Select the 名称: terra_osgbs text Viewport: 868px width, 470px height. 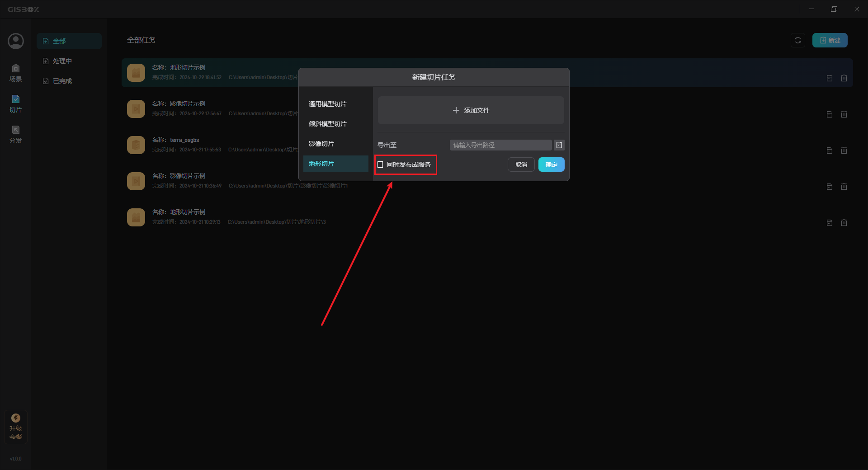pos(175,140)
